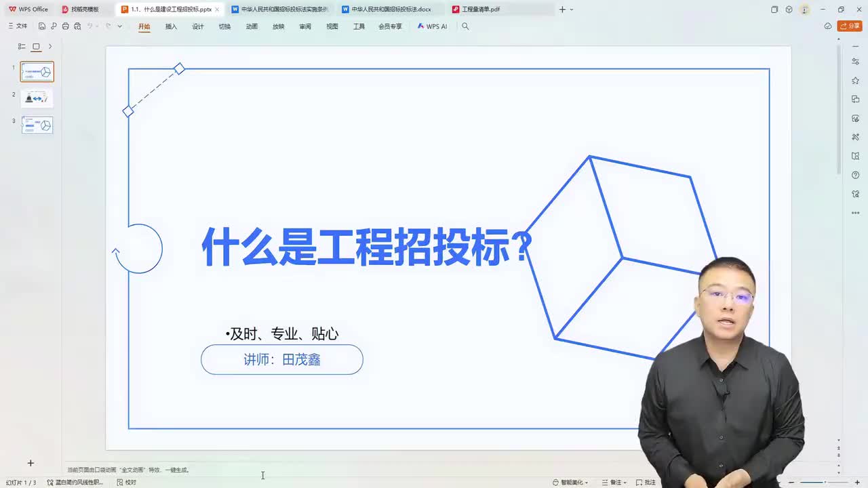Collapse the right sidebar with minus icon
The width and height of the screenshot is (868, 488).
856,47
